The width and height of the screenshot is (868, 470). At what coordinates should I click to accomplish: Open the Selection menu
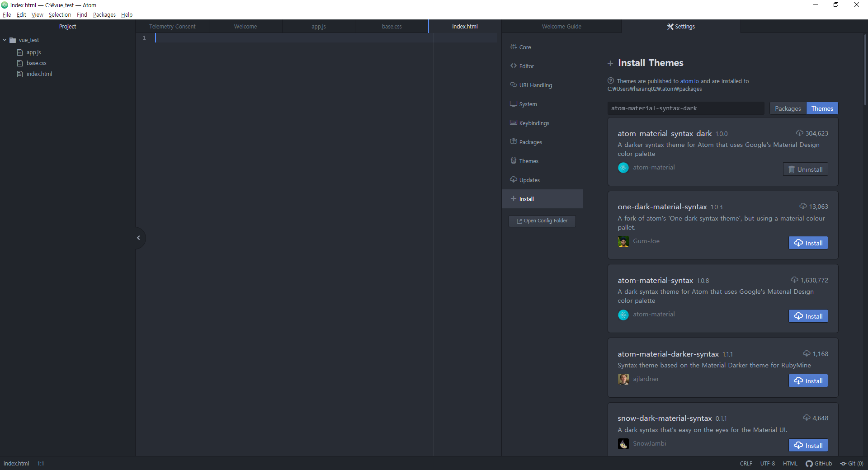pyautogui.click(x=60, y=15)
